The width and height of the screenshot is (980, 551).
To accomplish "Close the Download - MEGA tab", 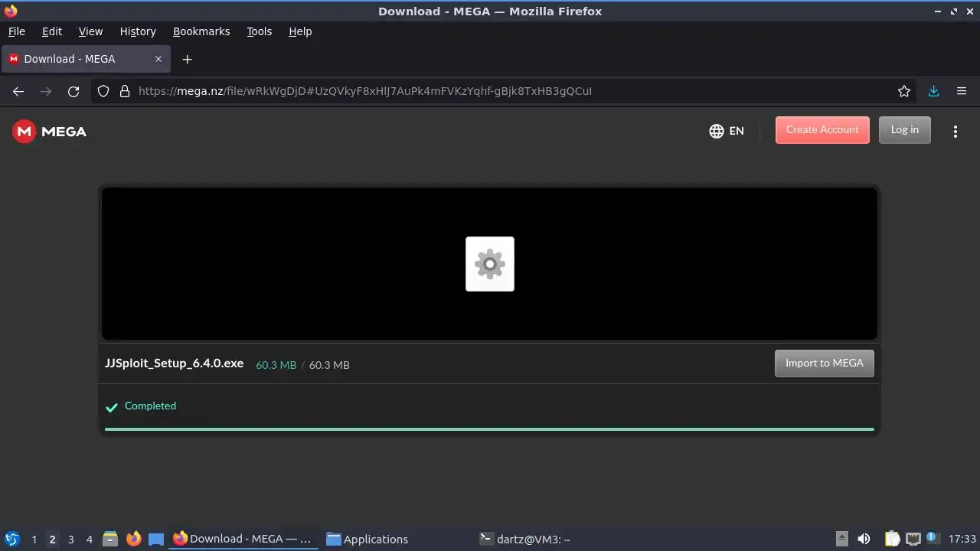I will coord(158,59).
